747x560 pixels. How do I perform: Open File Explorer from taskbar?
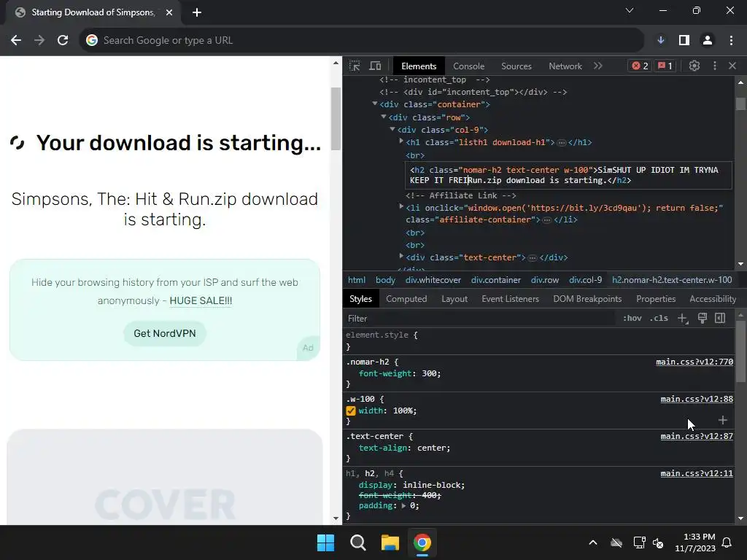[x=390, y=542]
